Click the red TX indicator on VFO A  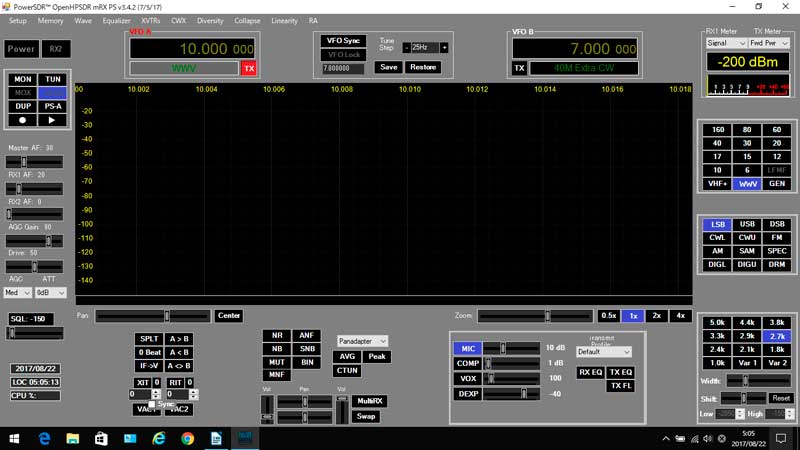(x=249, y=68)
